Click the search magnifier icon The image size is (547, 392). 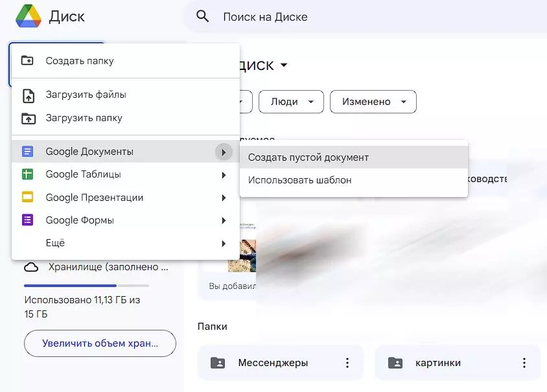202,16
